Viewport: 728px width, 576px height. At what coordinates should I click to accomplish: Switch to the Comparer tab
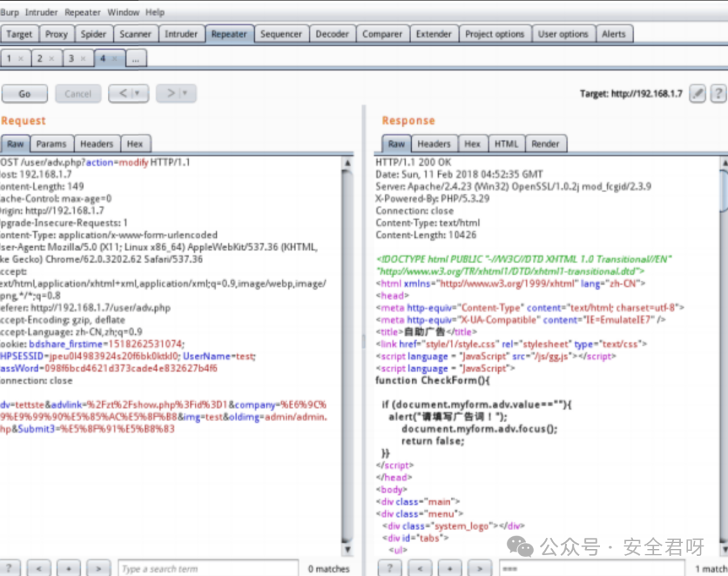[x=382, y=34]
